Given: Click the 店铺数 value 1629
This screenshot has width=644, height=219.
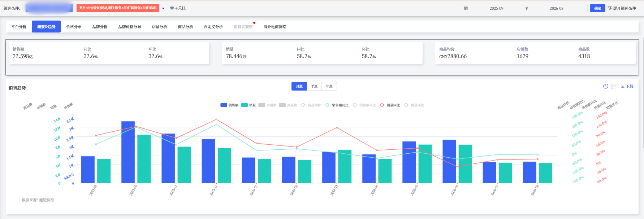Looking at the screenshot, I should [522, 56].
